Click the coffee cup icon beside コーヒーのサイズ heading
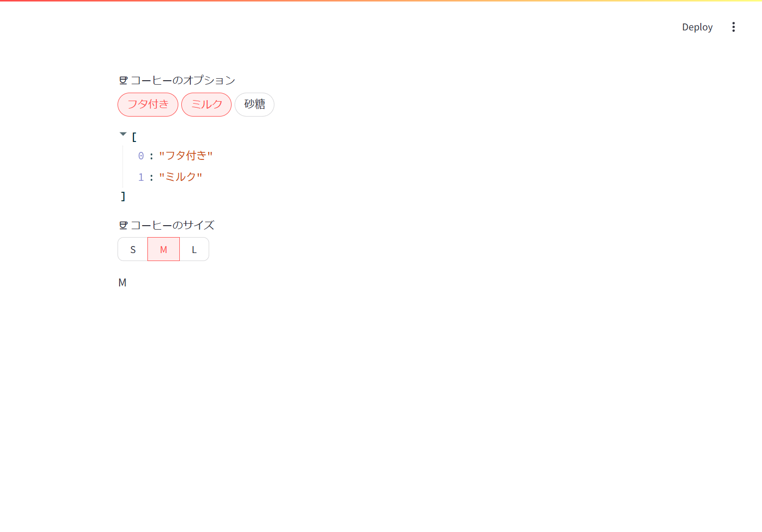 pos(123,225)
